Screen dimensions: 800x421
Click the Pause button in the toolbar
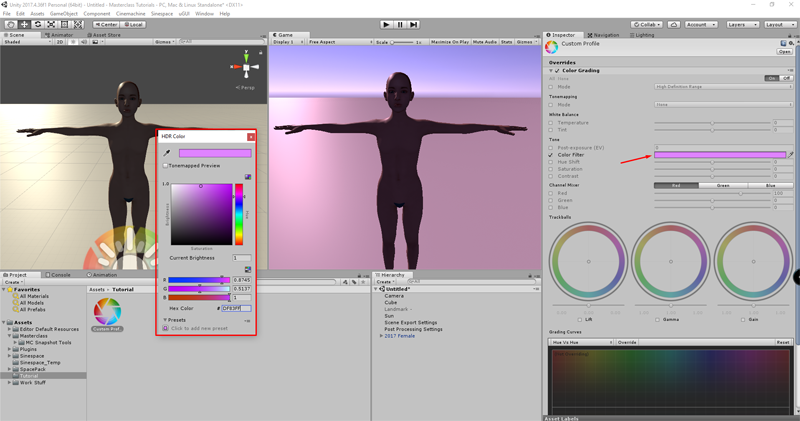400,24
